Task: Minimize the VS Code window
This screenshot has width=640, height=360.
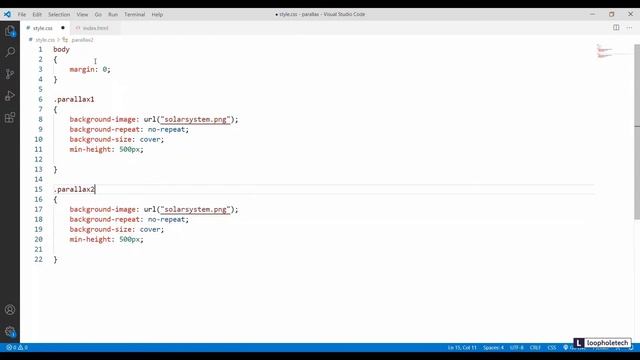Action: click(x=592, y=14)
